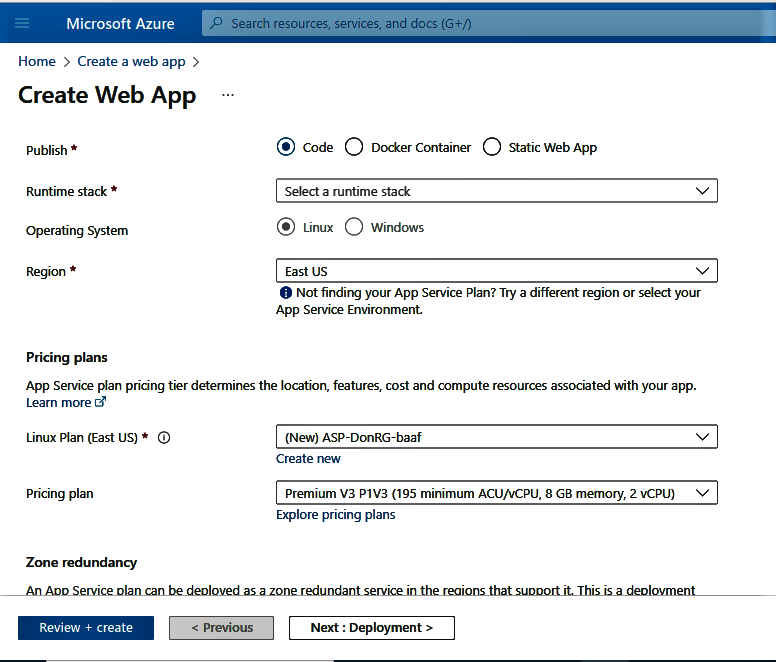This screenshot has width=776, height=662.
Task: Click the Review + create button
Action: pyautogui.click(x=86, y=628)
